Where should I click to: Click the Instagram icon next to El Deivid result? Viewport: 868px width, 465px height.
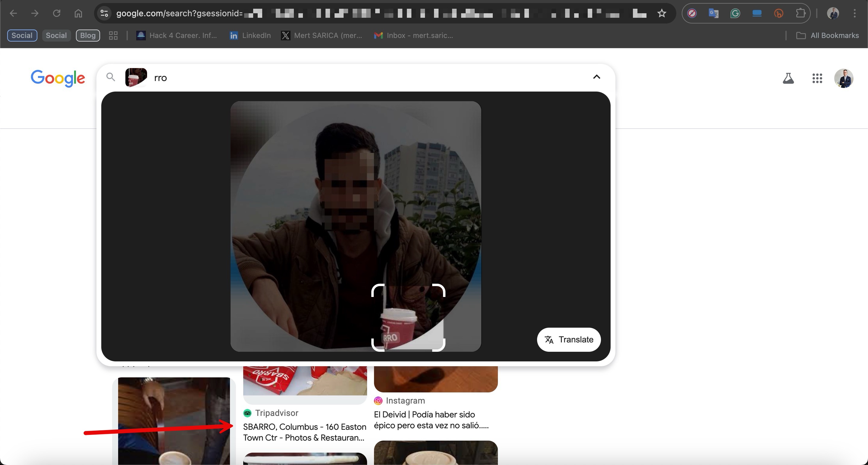[x=378, y=401]
